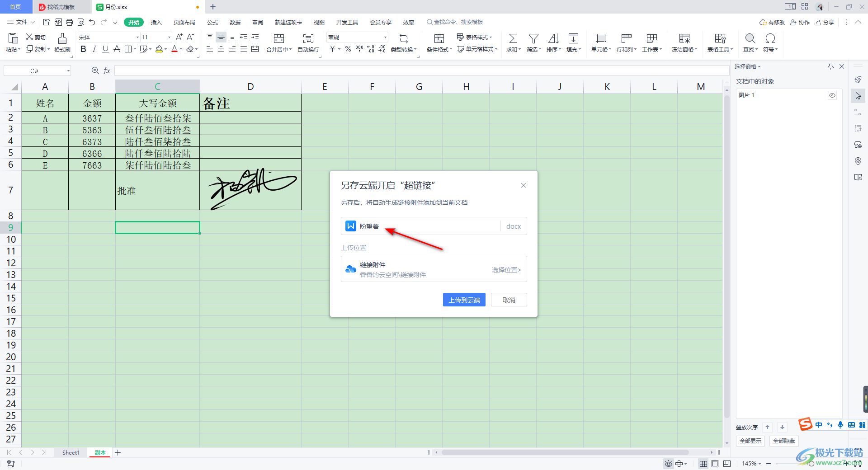
Task: Close the hyperlink dialog
Action: tap(524, 185)
